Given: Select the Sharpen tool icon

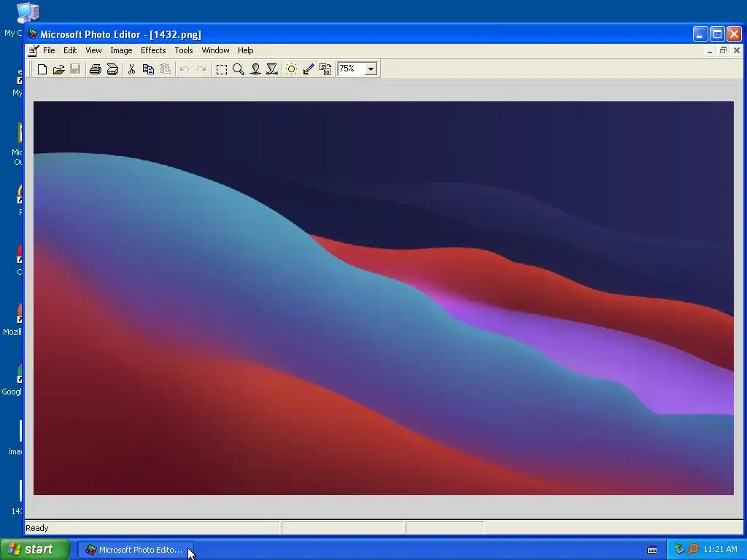Looking at the screenshot, I should point(272,69).
